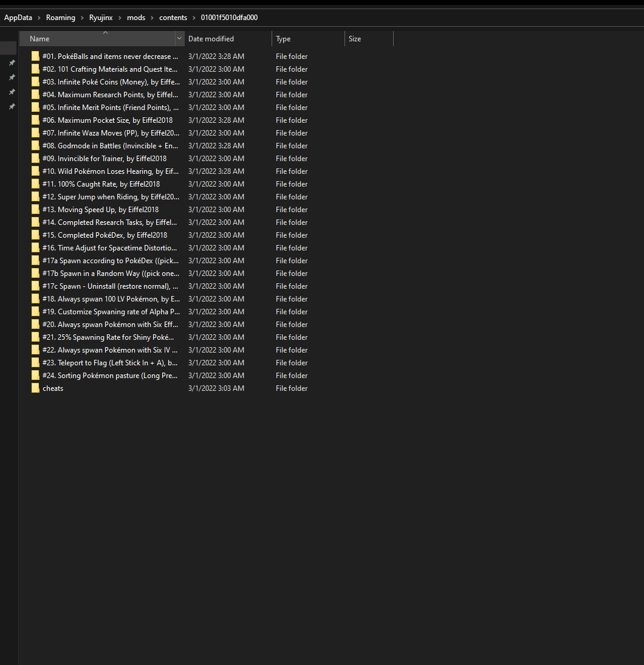Click the third pinned quick-access pin icon

[x=12, y=92]
